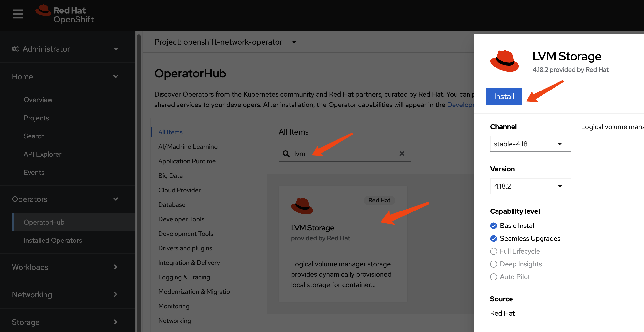Clear the lvm search with X icon
This screenshot has height=332, width=644.
point(401,154)
